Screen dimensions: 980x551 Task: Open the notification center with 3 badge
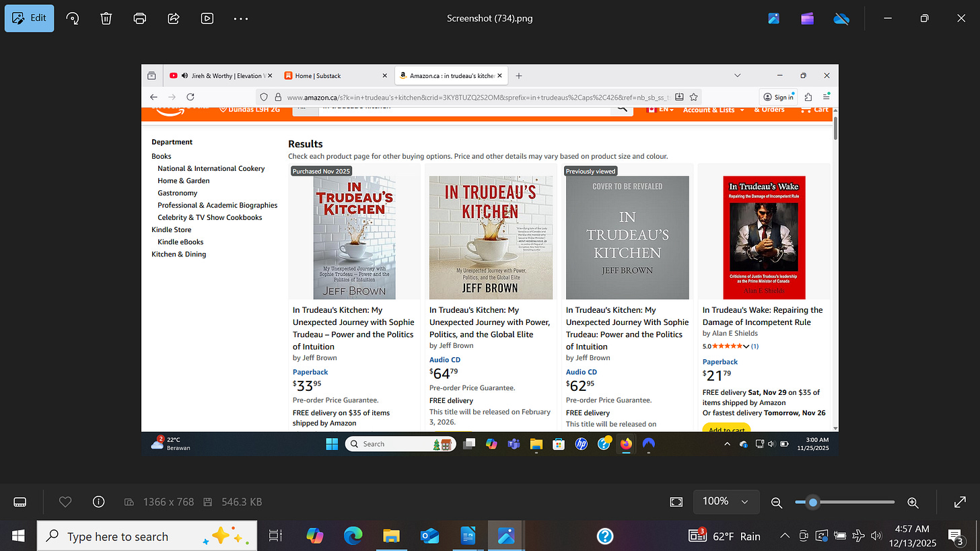pos(956,536)
